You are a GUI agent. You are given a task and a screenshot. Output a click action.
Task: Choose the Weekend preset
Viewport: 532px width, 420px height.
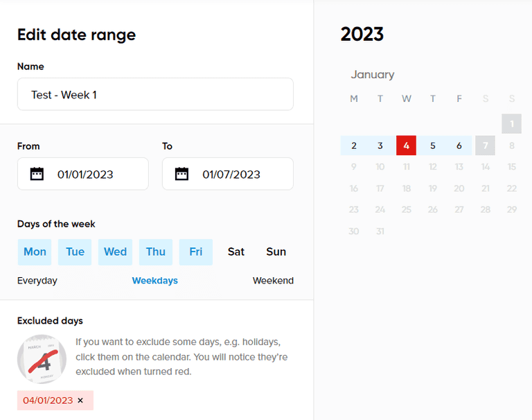[273, 281]
